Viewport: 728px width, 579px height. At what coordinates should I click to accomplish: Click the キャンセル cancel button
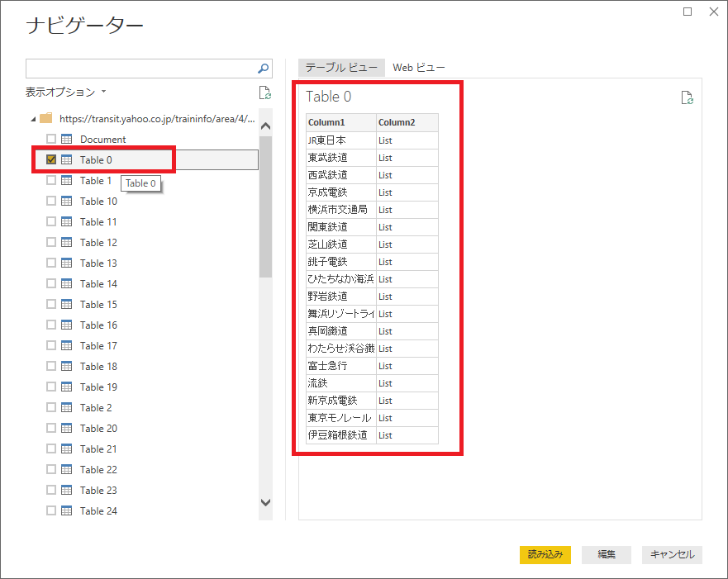[672, 554]
